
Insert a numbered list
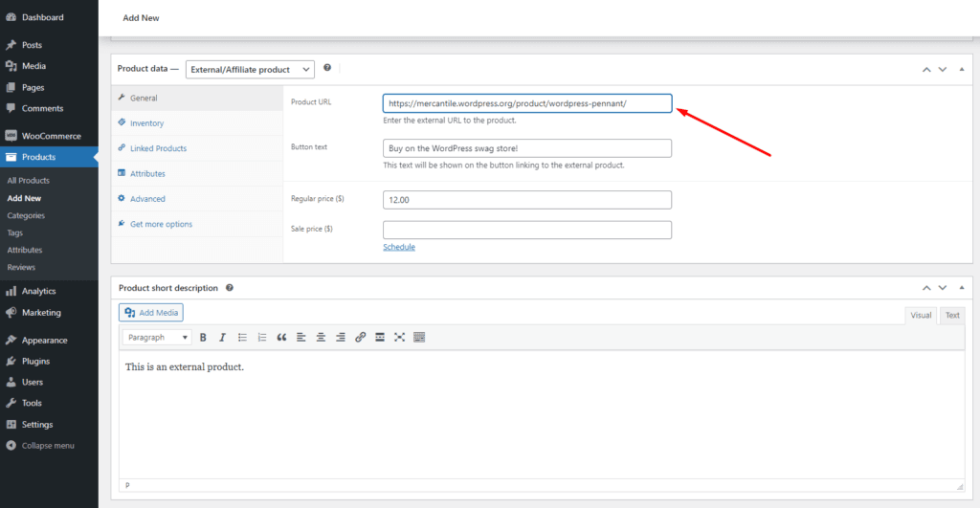[262, 338]
